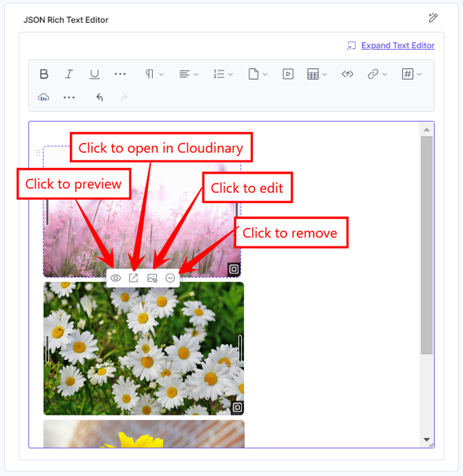Select the paragraph style icon
463x476 pixels.
click(150, 74)
